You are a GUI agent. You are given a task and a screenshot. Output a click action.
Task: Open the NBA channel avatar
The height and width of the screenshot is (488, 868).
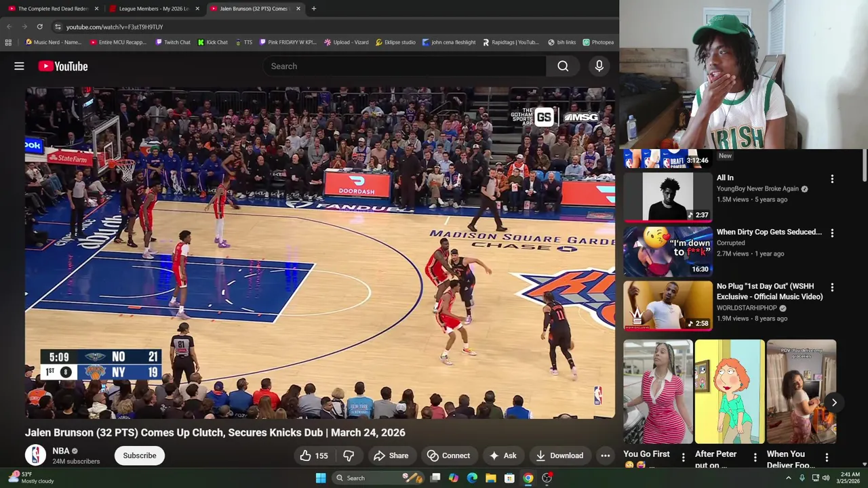pos(35,455)
